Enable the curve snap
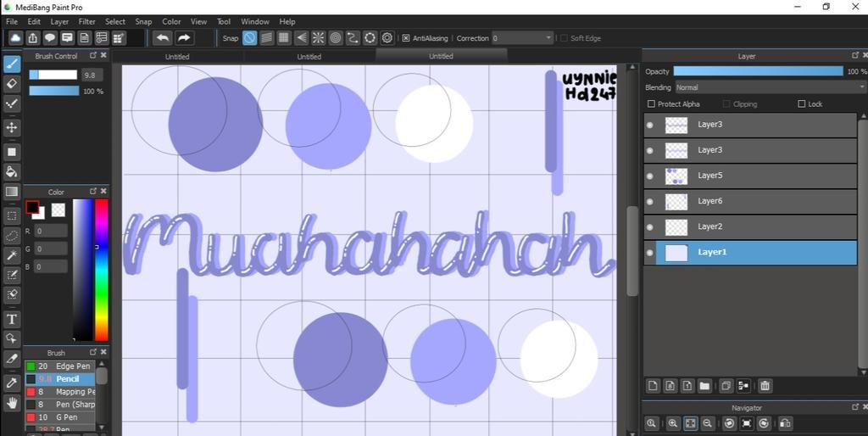This screenshot has height=436, width=868. [x=353, y=37]
